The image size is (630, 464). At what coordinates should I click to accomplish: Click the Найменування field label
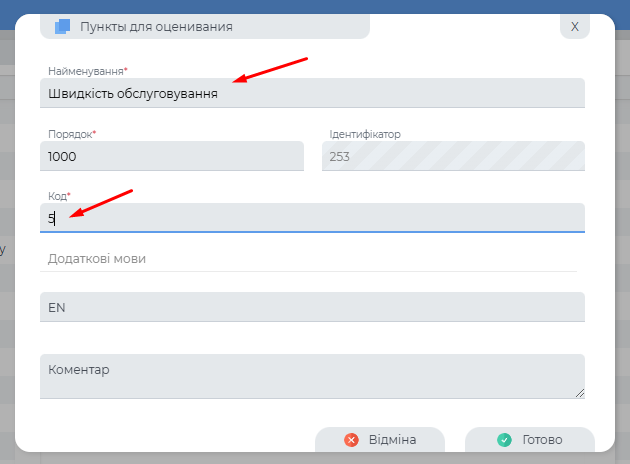pyautogui.click(x=87, y=71)
